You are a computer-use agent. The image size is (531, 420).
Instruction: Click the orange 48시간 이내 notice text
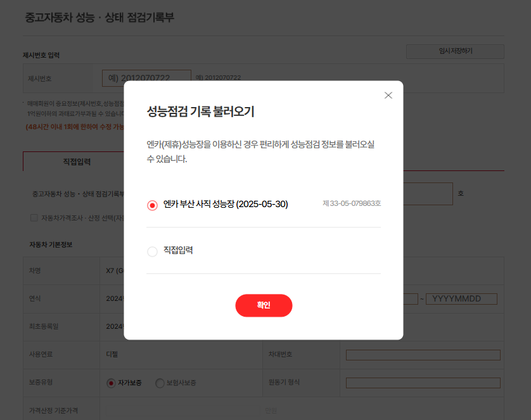tap(75, 127)
